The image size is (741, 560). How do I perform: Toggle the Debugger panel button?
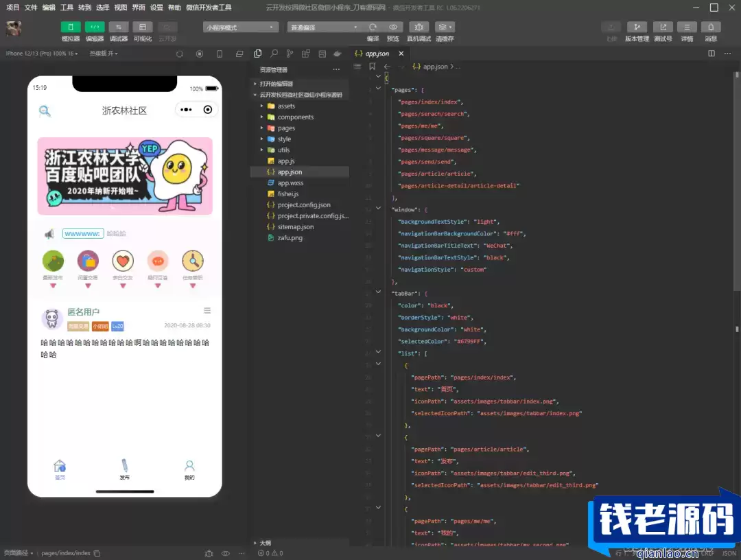click(x=119, y=27)
